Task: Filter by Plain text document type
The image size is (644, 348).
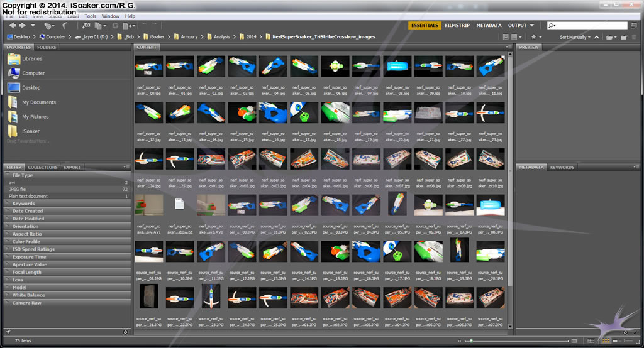Action: coord(67,196)
